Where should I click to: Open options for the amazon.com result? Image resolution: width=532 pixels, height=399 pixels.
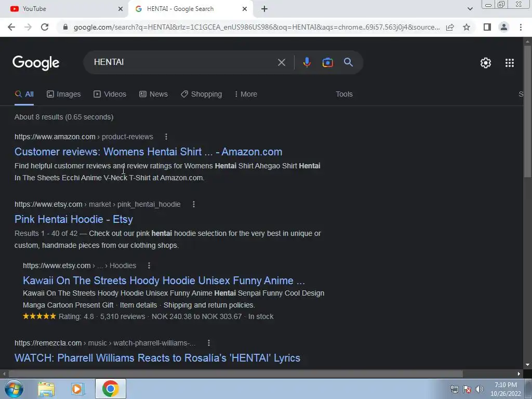pyautogui.click(x=166, y=137)
